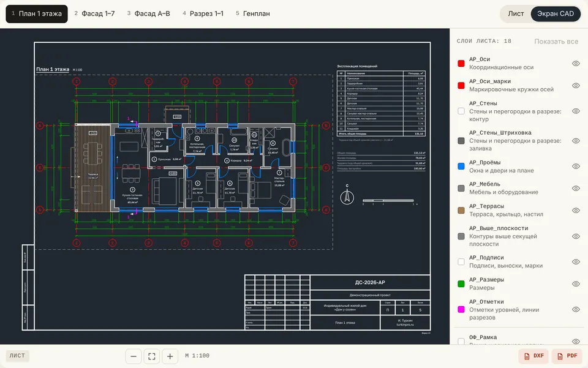This screenshot has height=368, width=588.
Task: Click the north arrow compass on the drawing
Action: [347, 195]
